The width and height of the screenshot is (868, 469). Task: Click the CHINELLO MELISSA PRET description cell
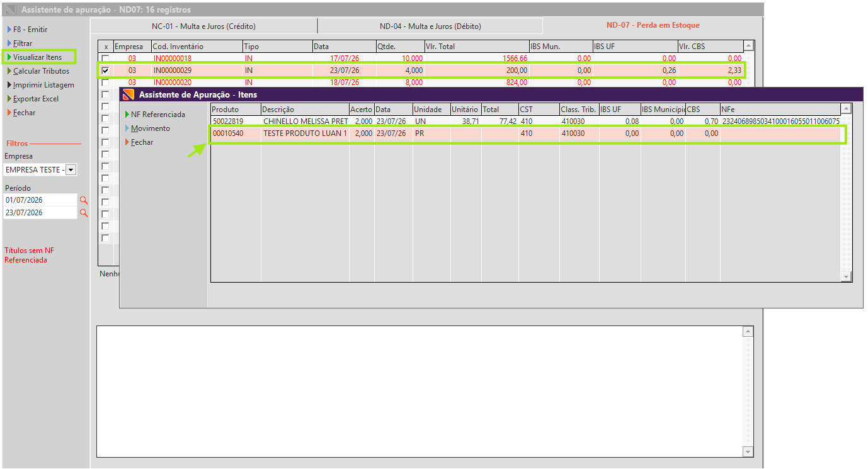(x=305, y=121)
